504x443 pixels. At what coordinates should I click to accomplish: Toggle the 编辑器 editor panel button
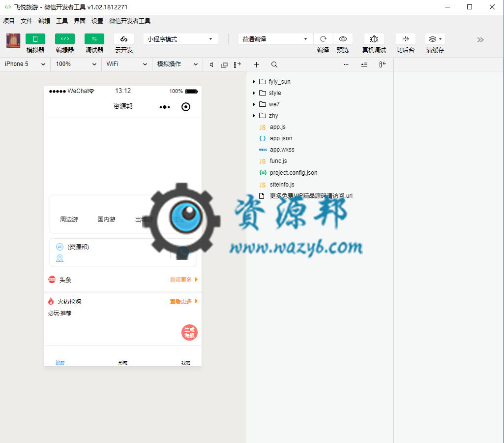point(65,39)
